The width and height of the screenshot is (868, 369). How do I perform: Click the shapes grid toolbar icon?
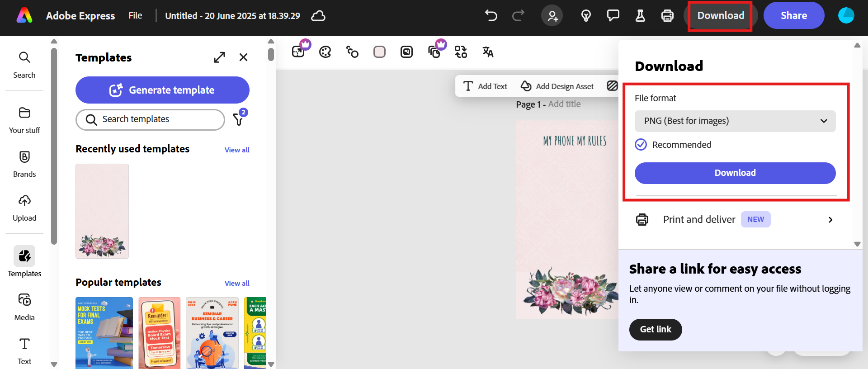pyautogui.click(x=461, y=52)
